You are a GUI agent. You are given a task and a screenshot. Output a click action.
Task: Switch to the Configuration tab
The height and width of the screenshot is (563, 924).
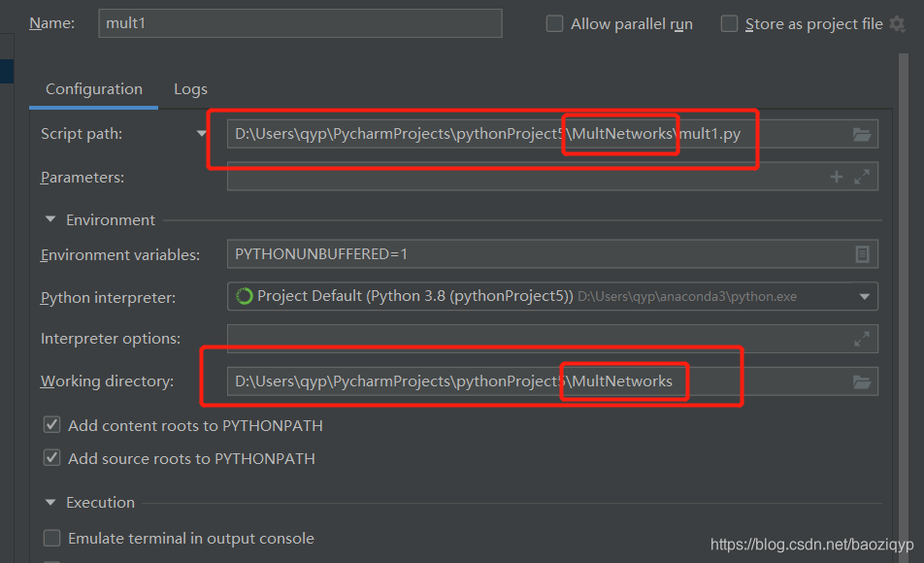point(94,89)
